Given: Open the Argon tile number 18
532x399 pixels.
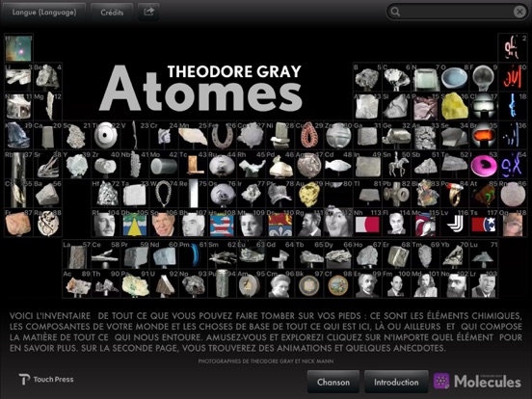Looking at the screenshot, I should (x=513, y=106).
